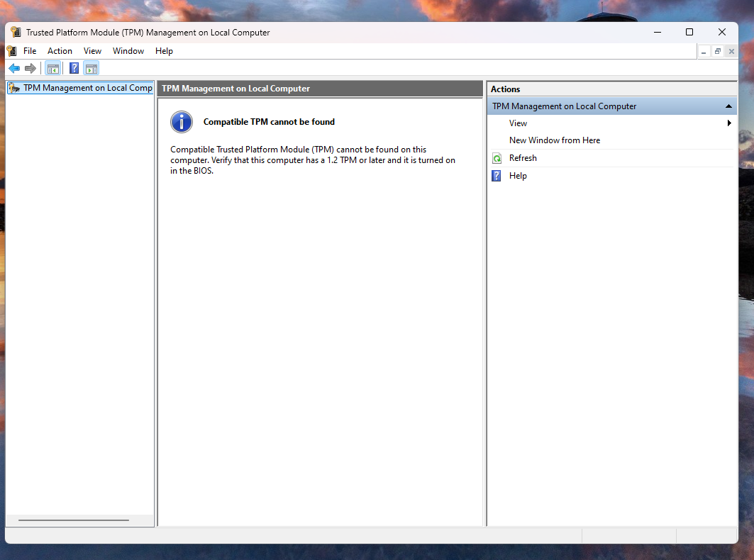Viewport: 754px width, 560px height.
Task: Open the File menu
Action: click(30, 51)
